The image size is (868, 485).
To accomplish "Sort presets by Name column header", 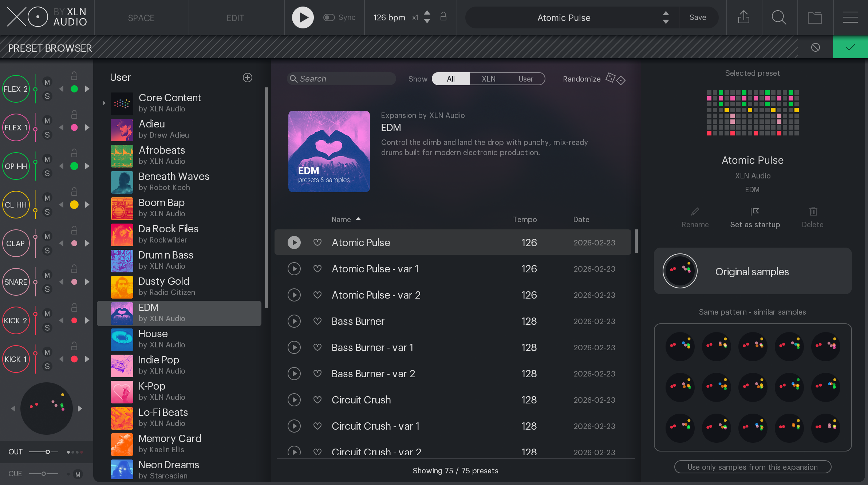I will [341, 219].
